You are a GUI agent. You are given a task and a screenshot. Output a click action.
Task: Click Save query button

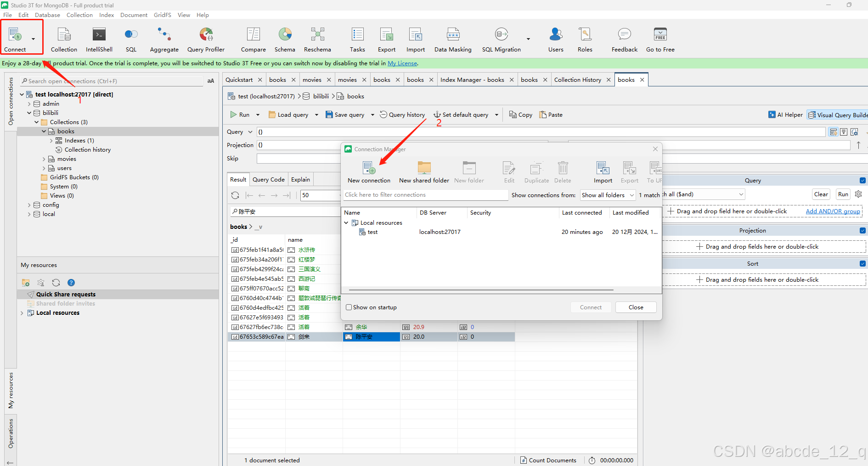point(344,115)
